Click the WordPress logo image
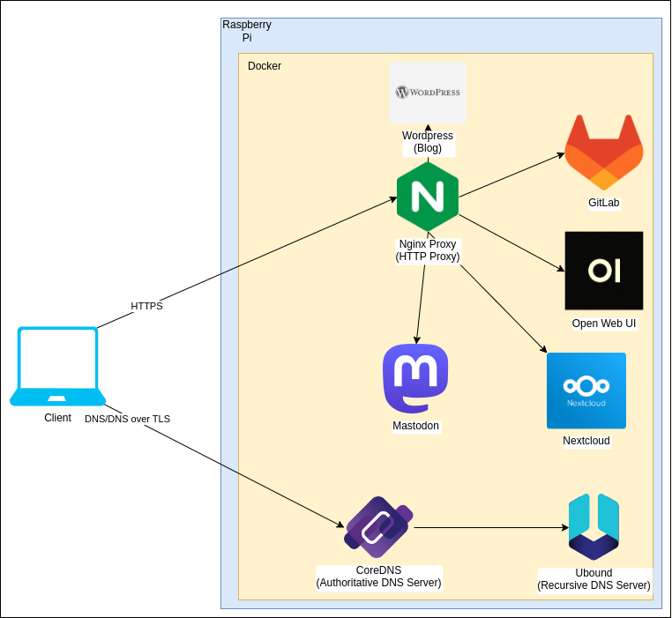The height and width of the screenshot is (618, 672). (428, 93)
